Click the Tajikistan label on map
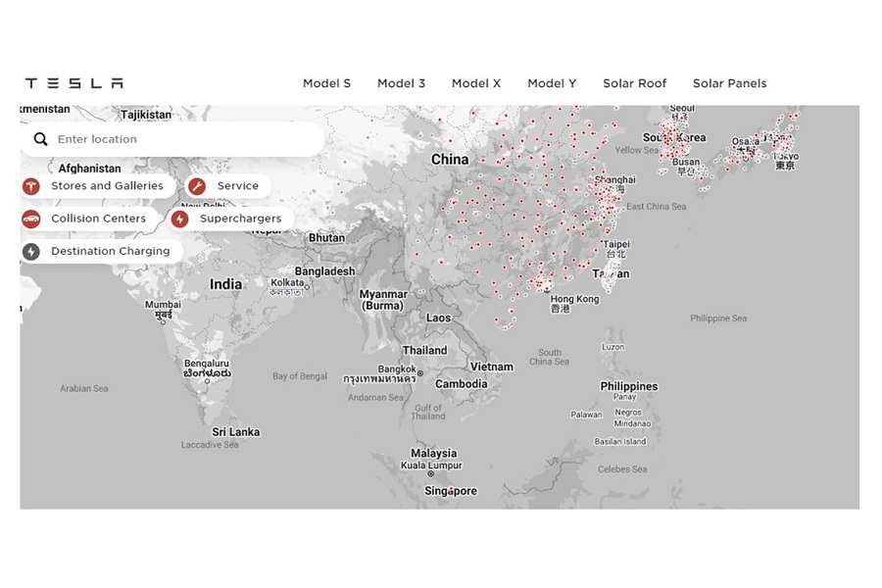882x588 pixels. (146, 115)
